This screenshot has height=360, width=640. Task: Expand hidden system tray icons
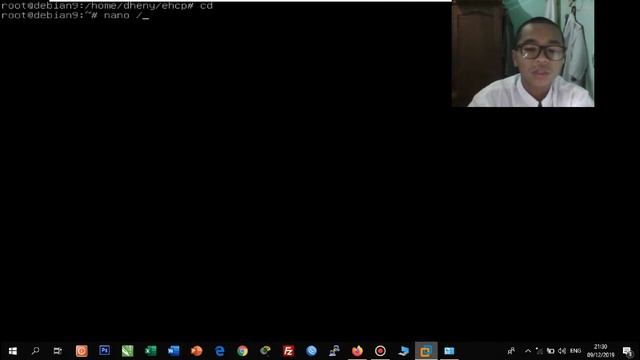coord(528,351)
